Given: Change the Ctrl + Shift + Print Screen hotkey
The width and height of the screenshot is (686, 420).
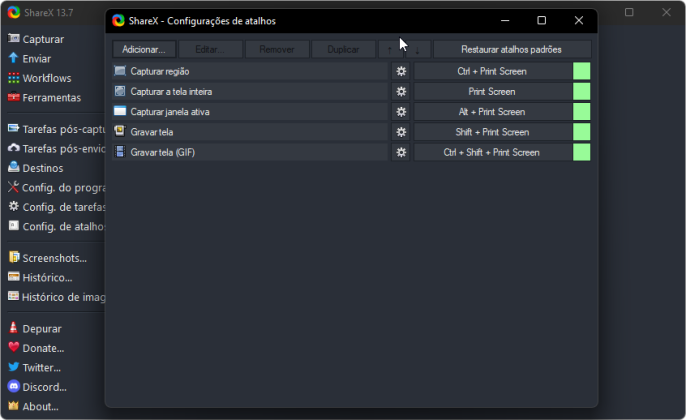Looking at the screenshot, I should 493,152.
